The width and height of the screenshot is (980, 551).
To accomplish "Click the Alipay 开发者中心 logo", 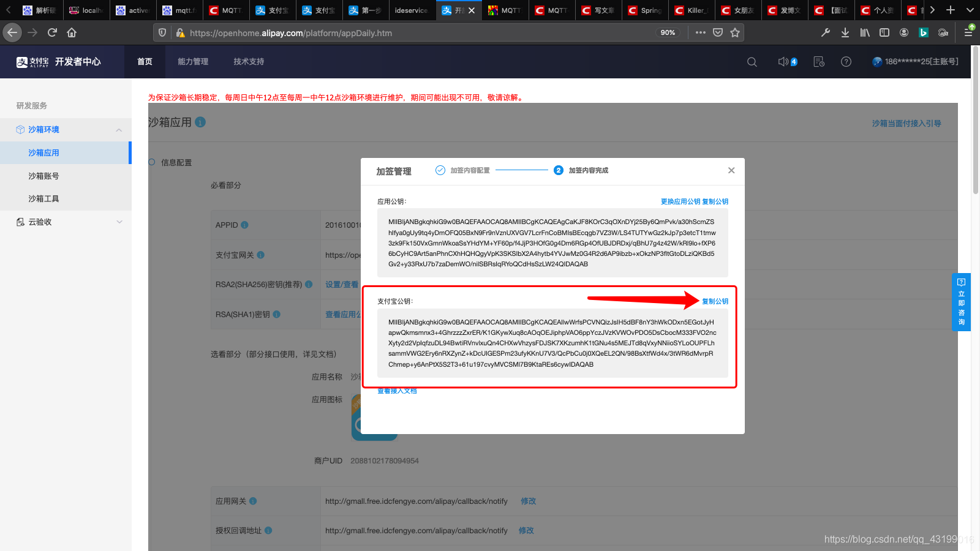I will [58, 62].
